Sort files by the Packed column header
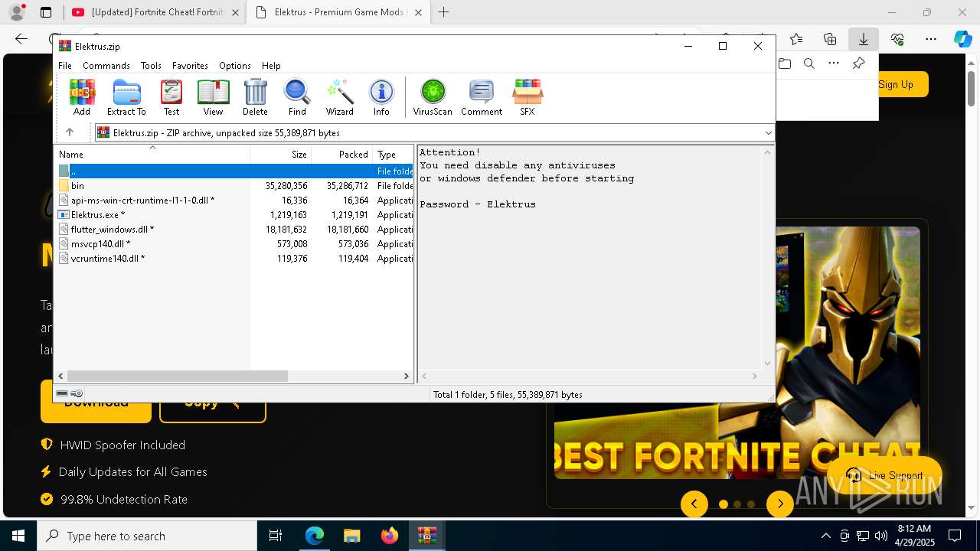Viewport: 980px width, 551px height. (341, 154)
